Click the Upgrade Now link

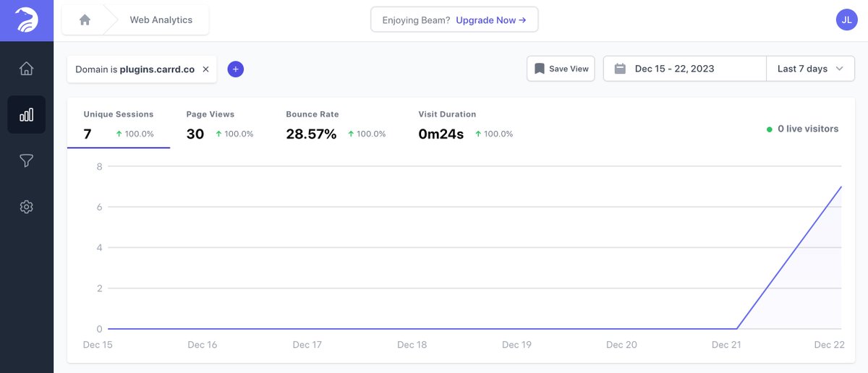(491, 20)
